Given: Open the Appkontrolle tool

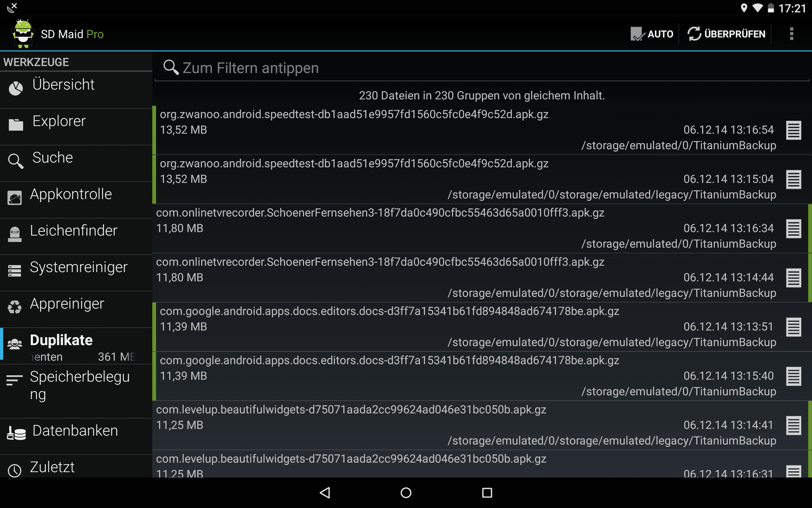Looking at the screenshot, I should pyautogui.click(x=76, y=199).
